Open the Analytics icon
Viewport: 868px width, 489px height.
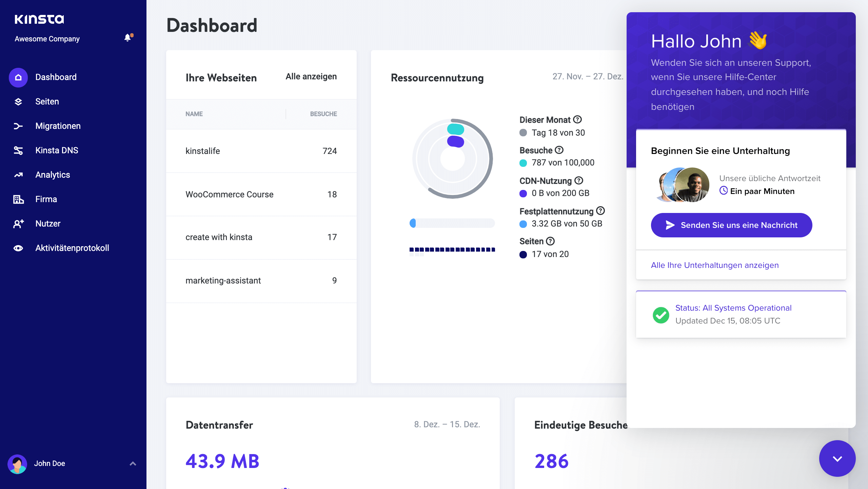(18, 175)
